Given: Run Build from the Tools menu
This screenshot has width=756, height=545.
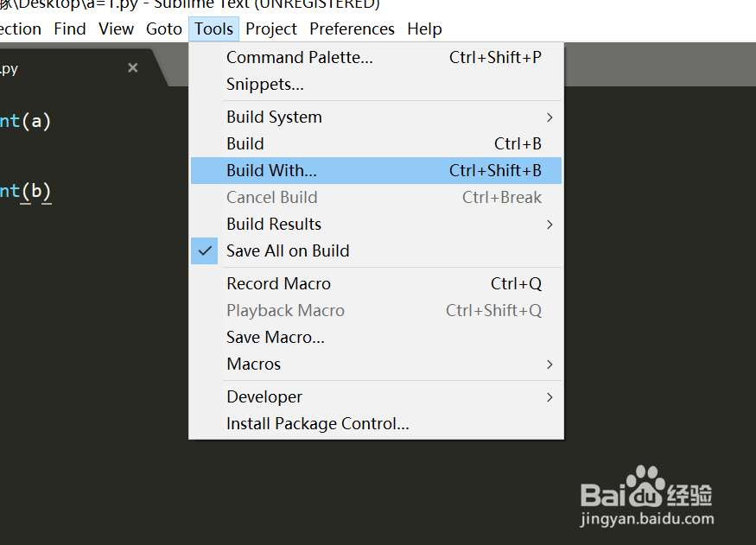Looking at the screenshot, I should pyautogui.click(x=245, y=143).
